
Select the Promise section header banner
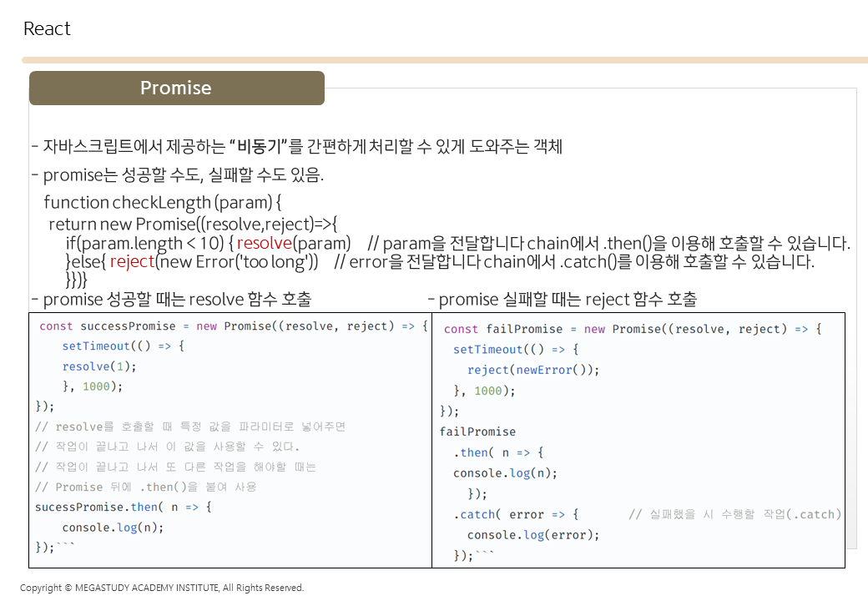pos(177,88)
